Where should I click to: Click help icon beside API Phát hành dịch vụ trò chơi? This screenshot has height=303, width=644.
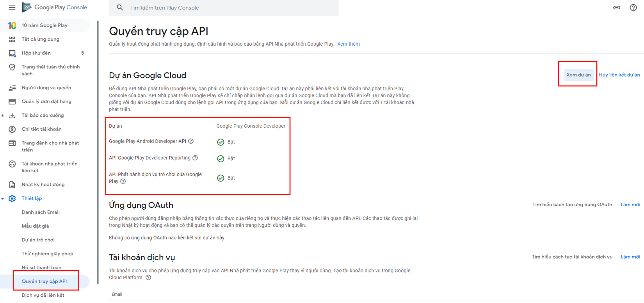pyautogui.click(x=123, y=181)
